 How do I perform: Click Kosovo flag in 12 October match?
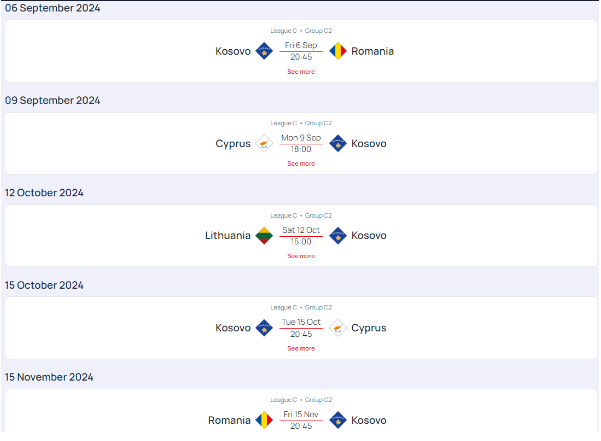(338, 236)
